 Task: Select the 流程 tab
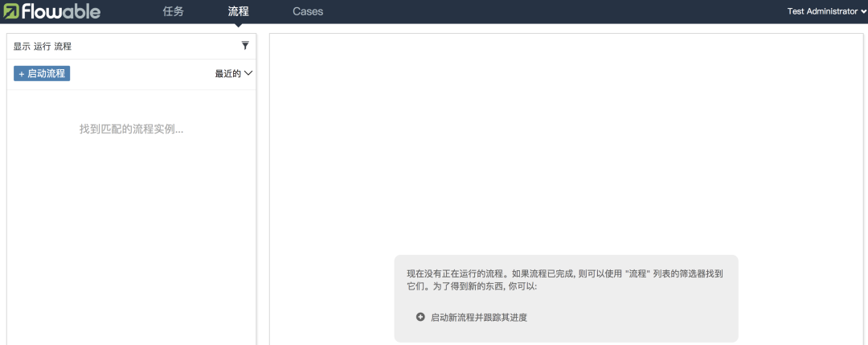238,11
